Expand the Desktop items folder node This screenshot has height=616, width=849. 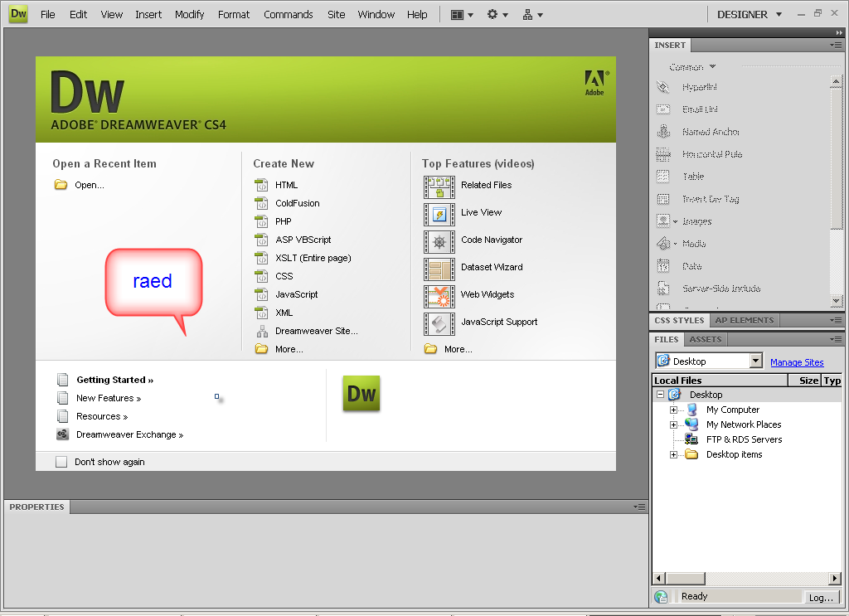[673, 454]
